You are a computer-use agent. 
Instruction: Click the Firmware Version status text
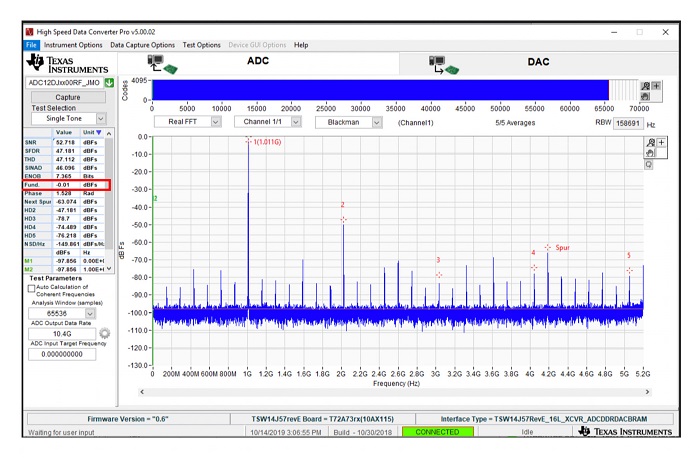[x=128, y=419]
